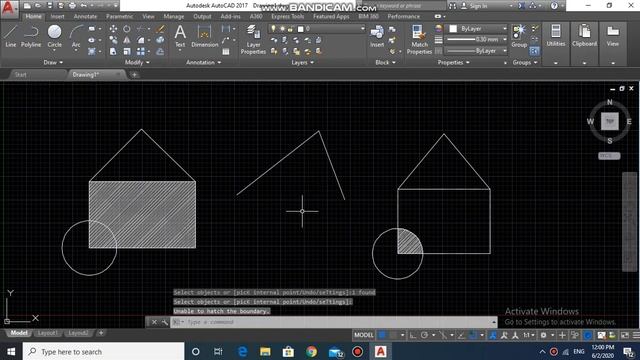The height and width of the screenshot is (360, 640).
Task: Toggle the layer on/off lightbulb icon
Action: 273,29
